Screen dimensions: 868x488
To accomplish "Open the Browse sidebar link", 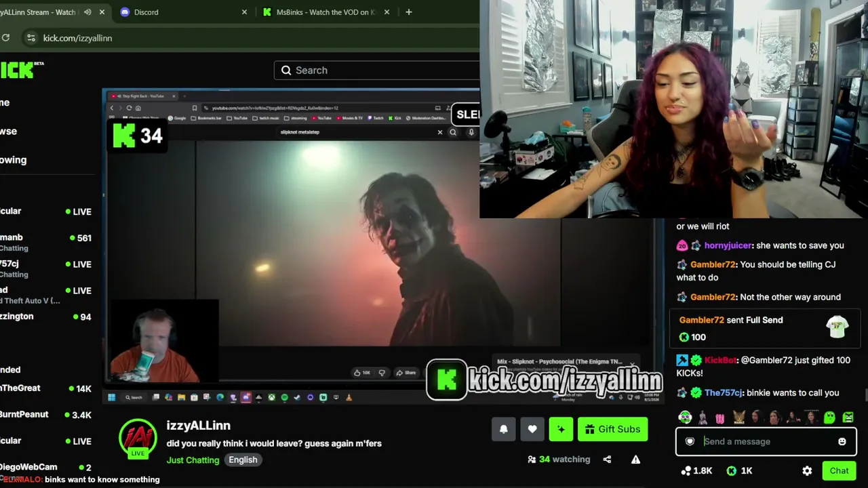I will point(9,131).
